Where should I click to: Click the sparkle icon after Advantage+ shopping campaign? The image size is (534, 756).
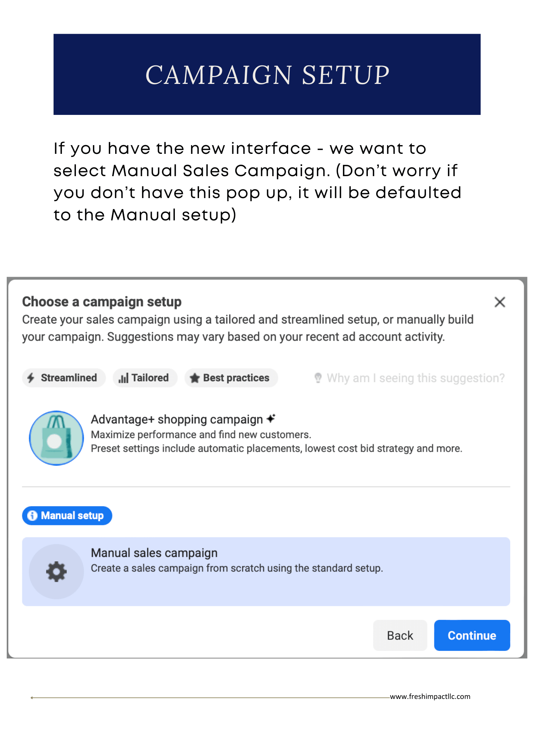271,419
